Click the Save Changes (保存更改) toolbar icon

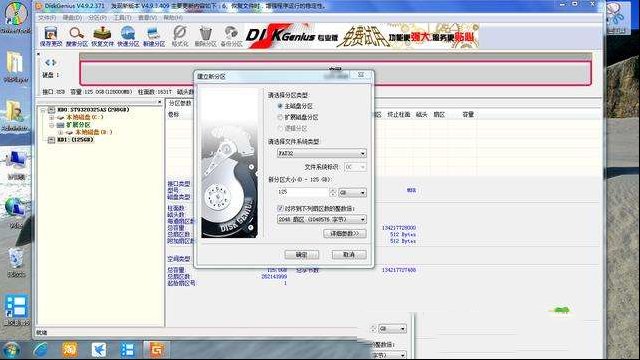pyautogui.click(x=51, y=36)
